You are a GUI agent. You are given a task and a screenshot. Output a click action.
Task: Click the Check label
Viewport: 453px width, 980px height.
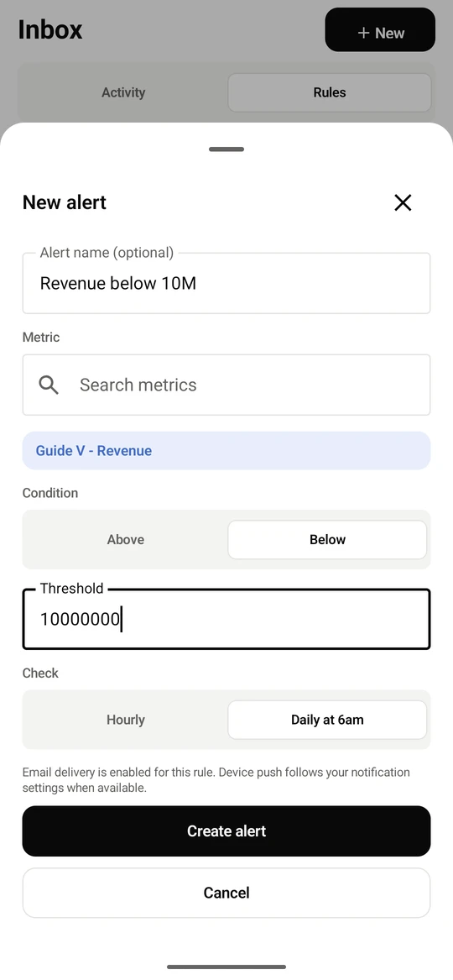(40, 673)
